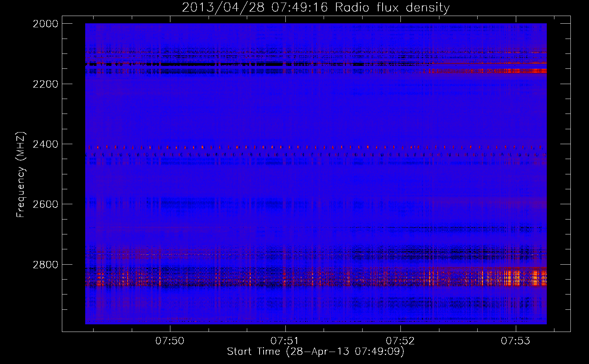
Task: Select the 2600 frequency tick label
Action: click(x=46, y=204)
